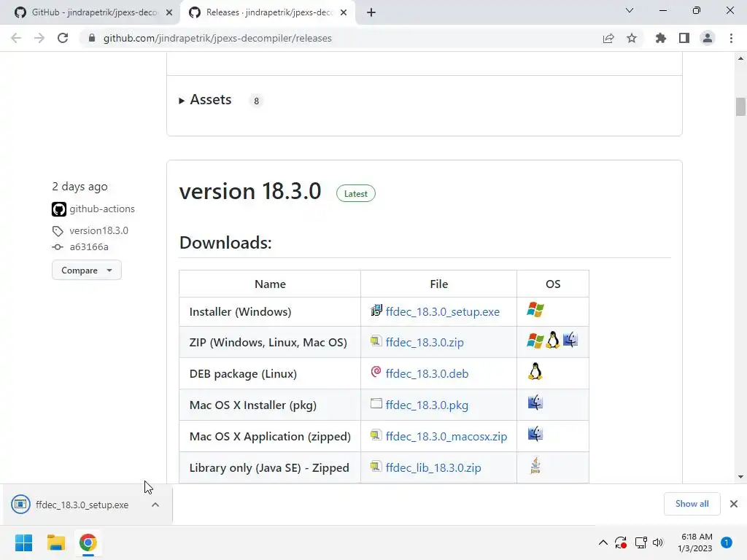
Task: Close the first GitHub tab
Action: point(169,12)
